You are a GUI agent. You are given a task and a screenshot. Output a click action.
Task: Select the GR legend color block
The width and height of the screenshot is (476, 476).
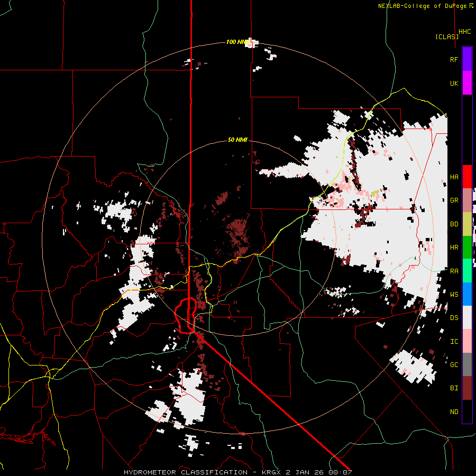[x=467, y=200]
